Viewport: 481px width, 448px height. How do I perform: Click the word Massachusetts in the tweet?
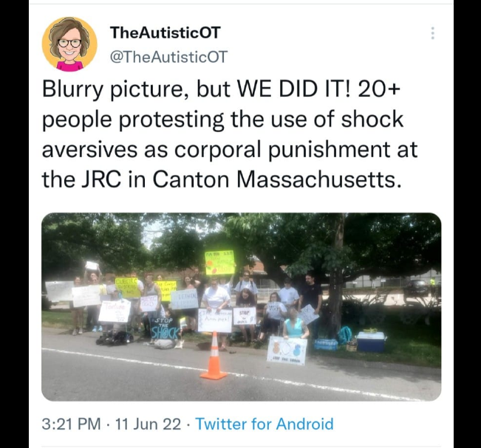318,179
